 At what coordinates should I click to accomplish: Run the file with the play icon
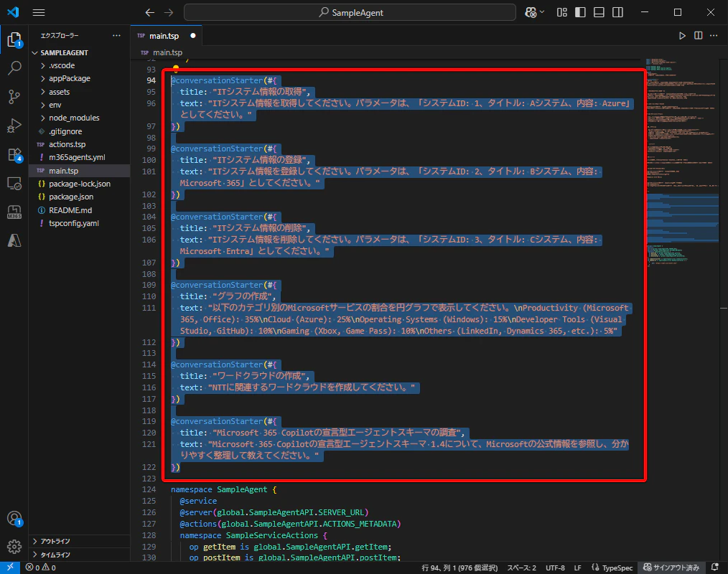(682, 36)
